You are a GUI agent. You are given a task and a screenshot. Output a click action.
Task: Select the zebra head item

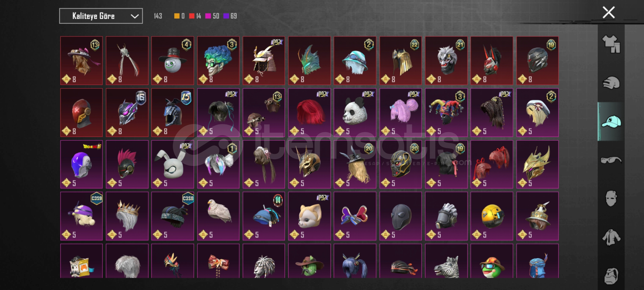coord(446,261)
